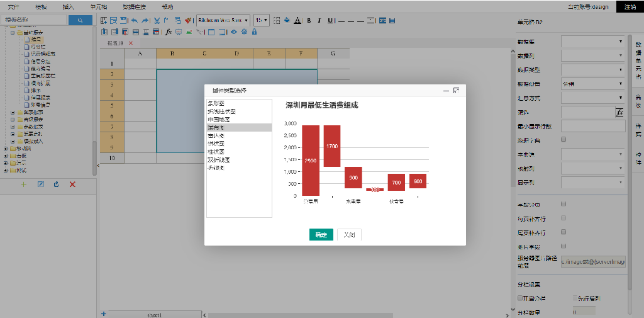Click first toolbar icon with plus grid
644x318 pixels.
[x=104, y=20]
